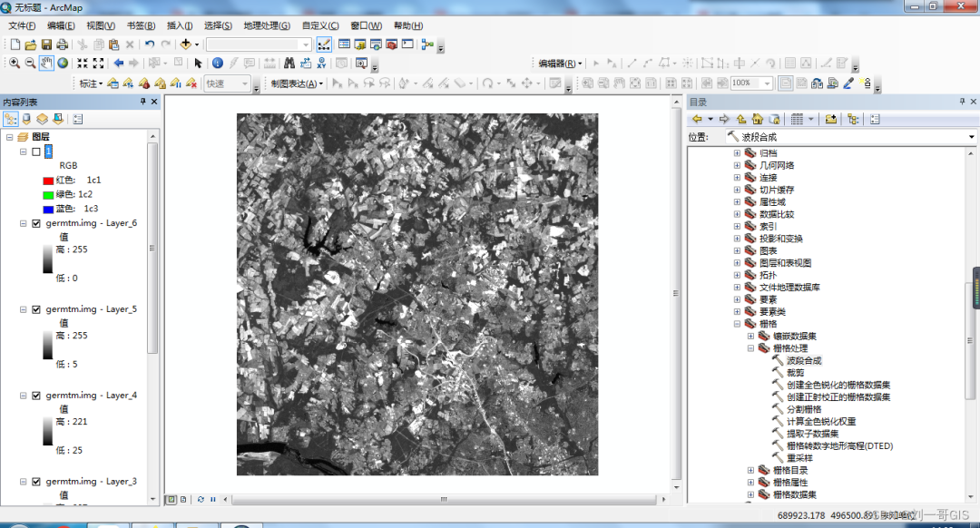Click the Add Data toolbar icon
The image size is (980, 528).
point(185,44)
